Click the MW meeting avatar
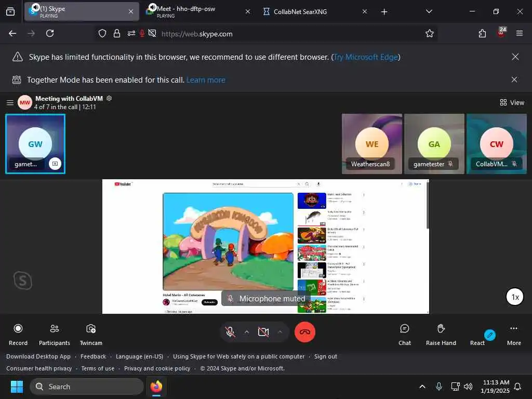Screen dimensions: 532x399 (x=25, y=102)
